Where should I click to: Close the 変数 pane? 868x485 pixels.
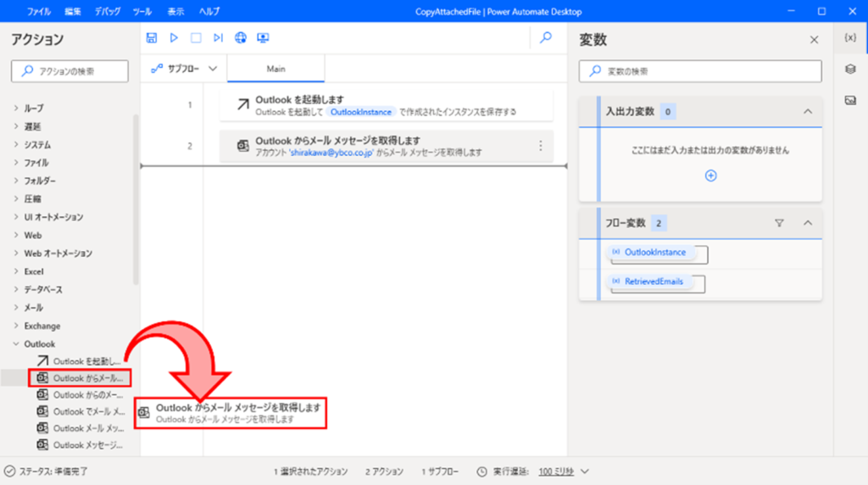(x=814, y=40)
